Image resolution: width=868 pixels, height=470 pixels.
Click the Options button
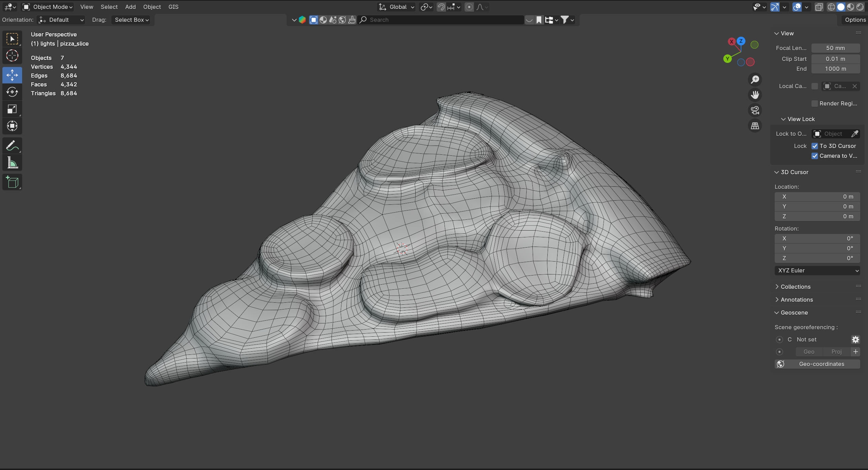pyautogui.click(x=855, y=20)
